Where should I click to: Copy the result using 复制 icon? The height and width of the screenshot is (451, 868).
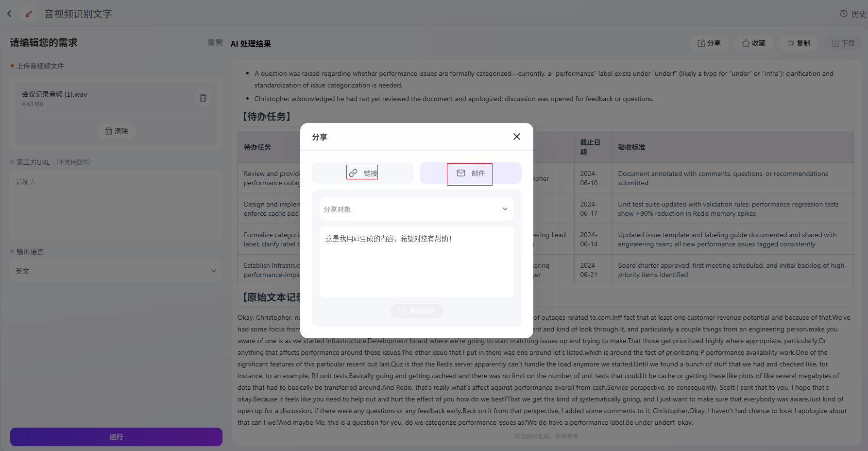[x=799, y=43]
